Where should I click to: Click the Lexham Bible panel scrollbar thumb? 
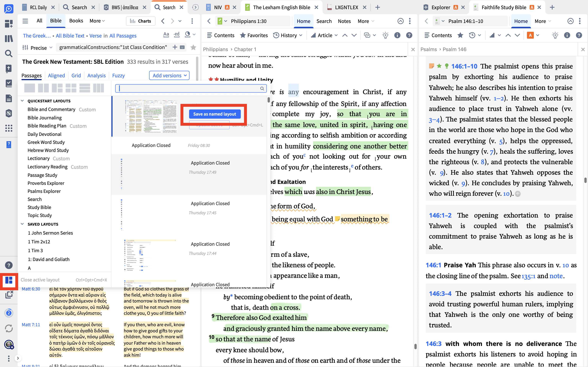415,346
